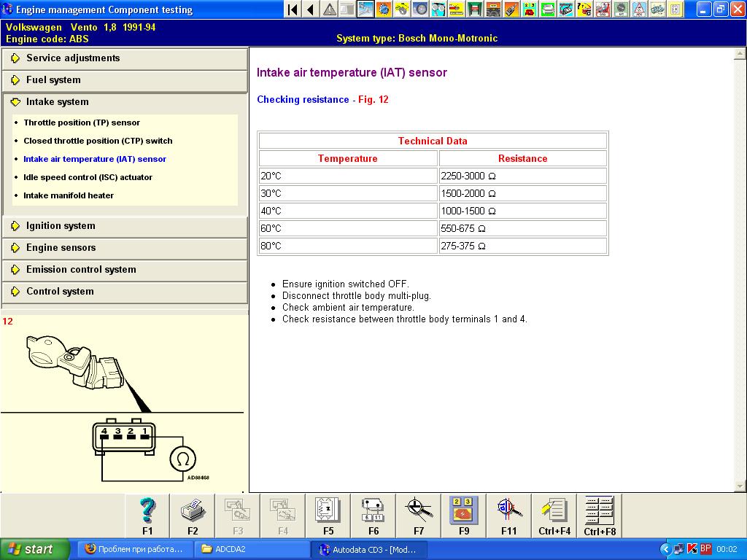Expand the Emission control system section
The image size is (747, 560).
click(81, 270)
